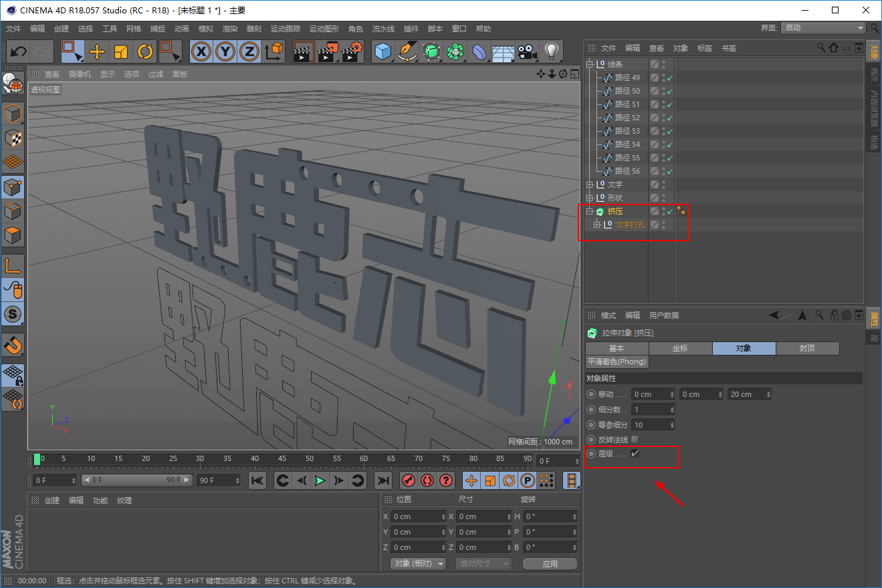This screenshot has height=588, width=882.
Task: Toggle the green check of 路径 49
Action: coord(669,78)
